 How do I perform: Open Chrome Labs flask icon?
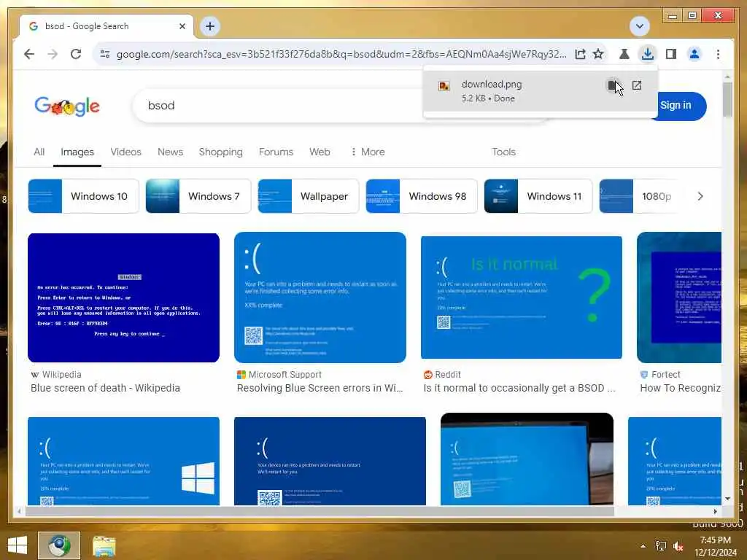point(624,54)
